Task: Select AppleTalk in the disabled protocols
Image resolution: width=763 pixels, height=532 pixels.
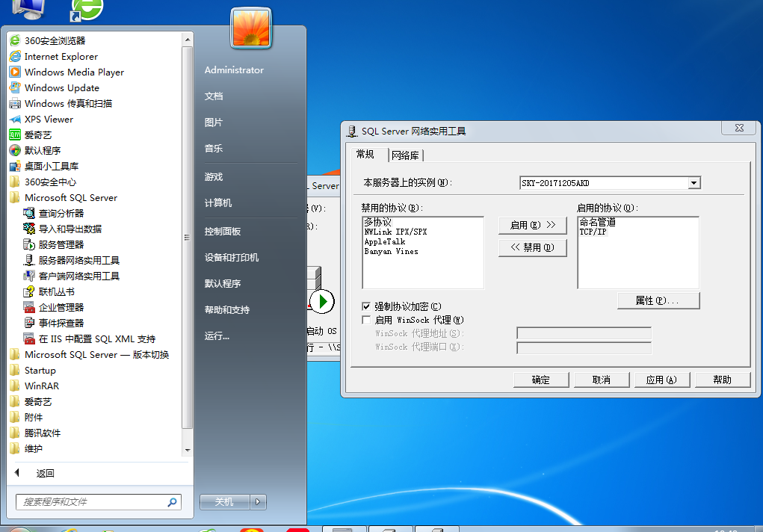Action: point(385,241)
